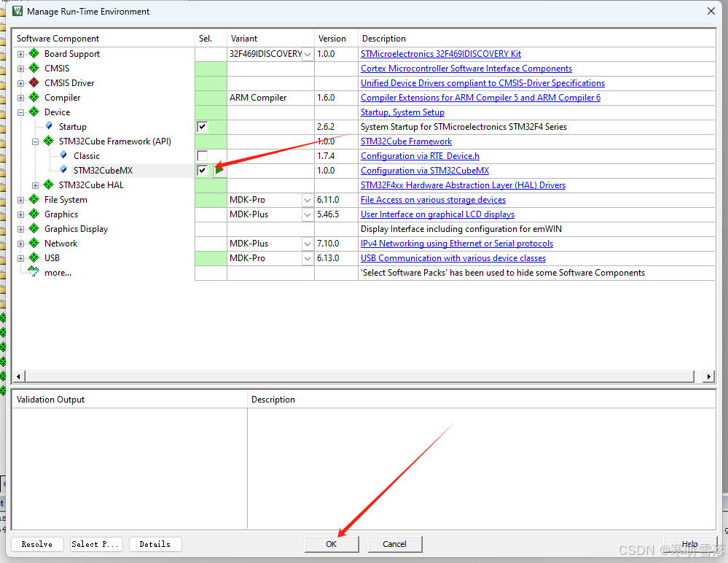
Task: Click the Software Component column header
Action: pos(103,39)
